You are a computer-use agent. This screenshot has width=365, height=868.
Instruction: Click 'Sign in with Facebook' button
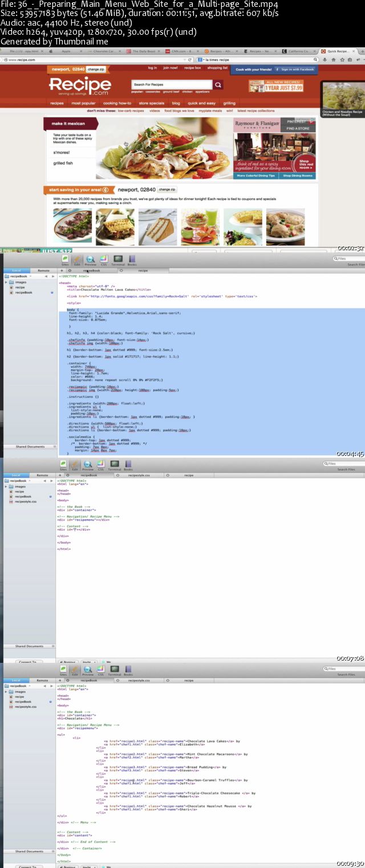pos(295,70)
